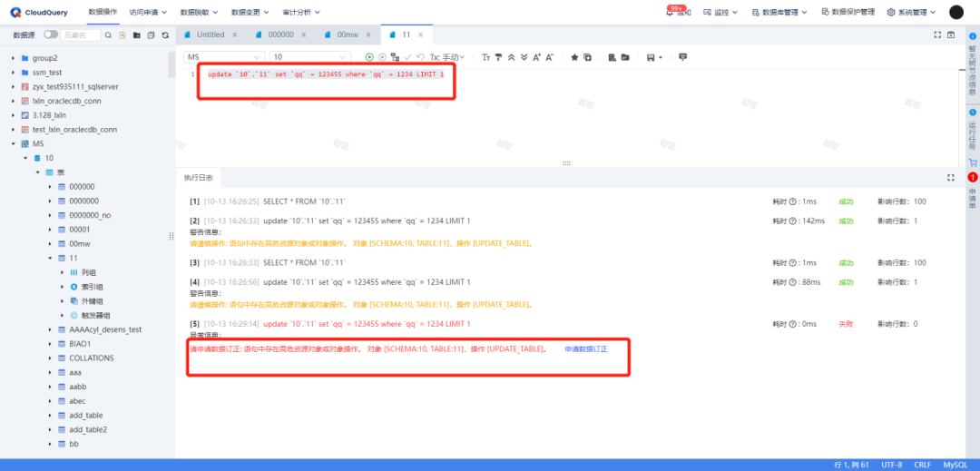Click the open-folder icon in editor toolbar
Screen dimensions: 980x471
625,57
